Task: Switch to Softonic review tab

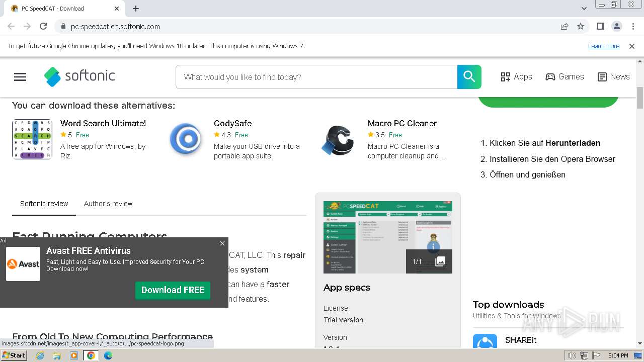Action: pos(44,204)
